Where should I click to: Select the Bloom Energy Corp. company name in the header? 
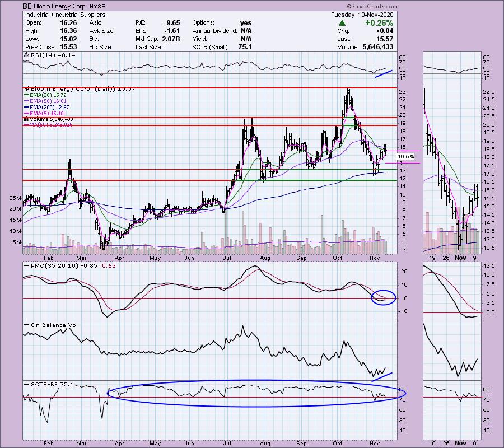60,6
